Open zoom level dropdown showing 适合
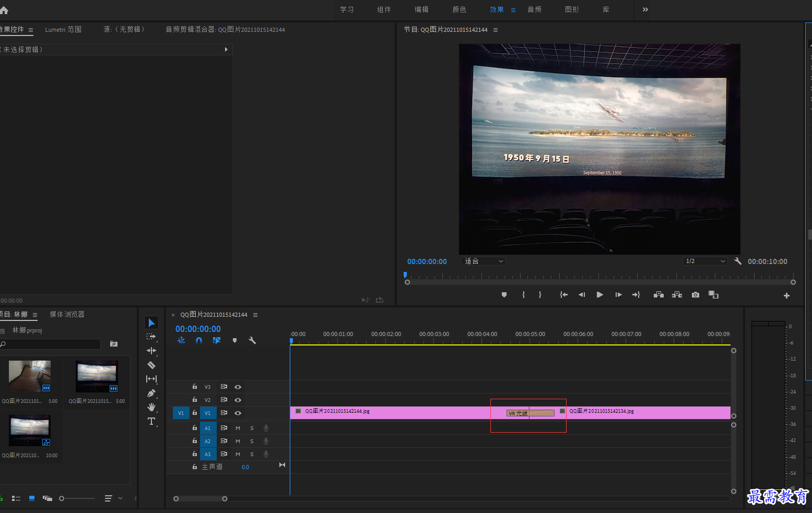The image size is (812, 513). coord(483,261)
